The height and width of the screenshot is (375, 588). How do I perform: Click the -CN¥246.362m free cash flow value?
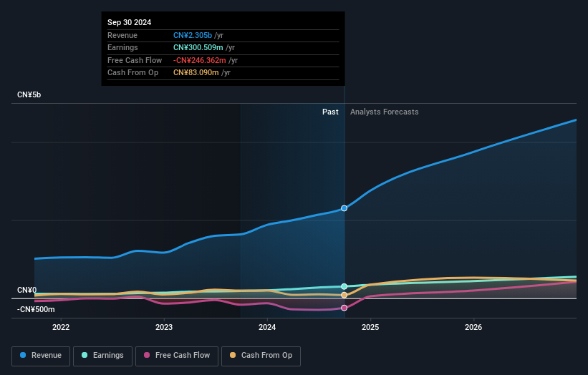pos(200,60)
